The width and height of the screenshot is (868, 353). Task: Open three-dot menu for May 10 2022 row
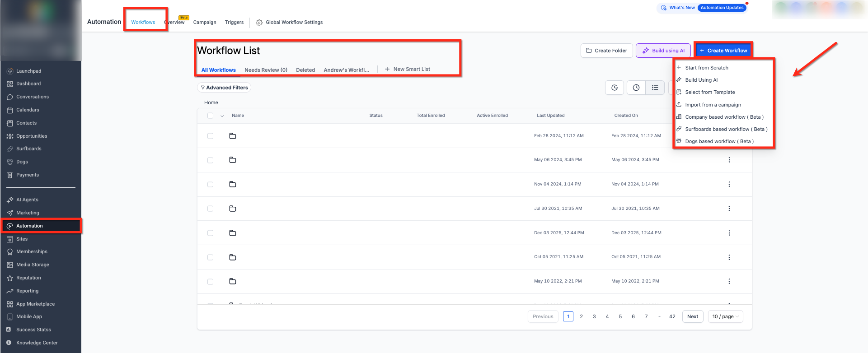729,281
